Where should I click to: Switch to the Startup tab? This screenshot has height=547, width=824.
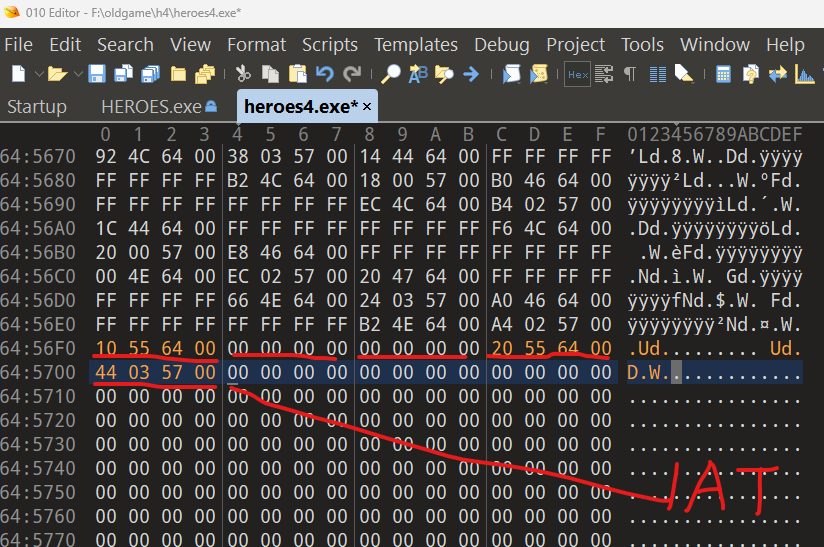point(37,107)
